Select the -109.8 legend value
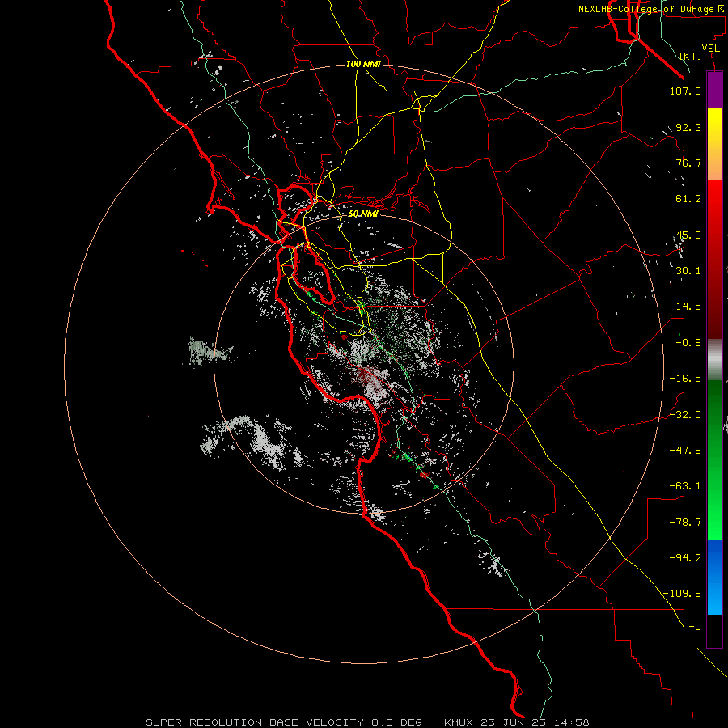The image size is (728, 728). (682, 594)
